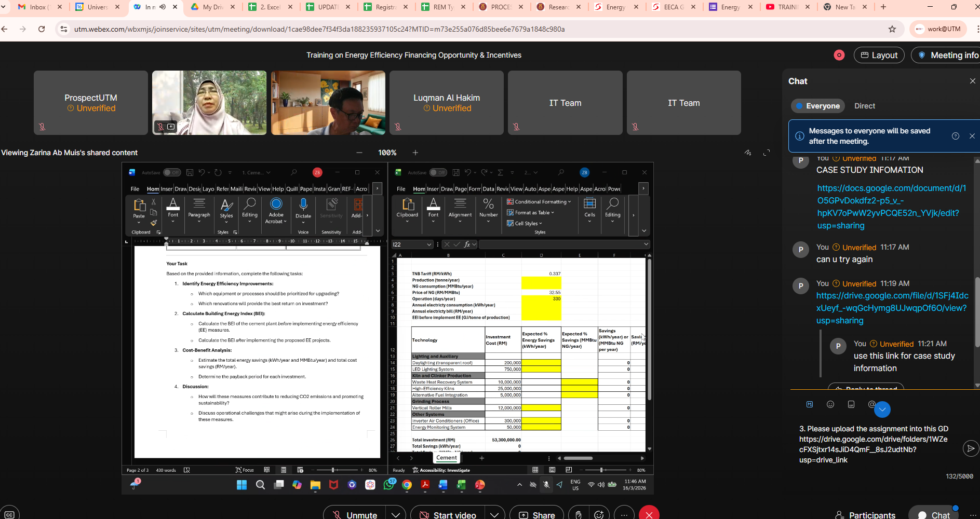Unmute your microphone
The image size is (980, 519).
(355, 514)
